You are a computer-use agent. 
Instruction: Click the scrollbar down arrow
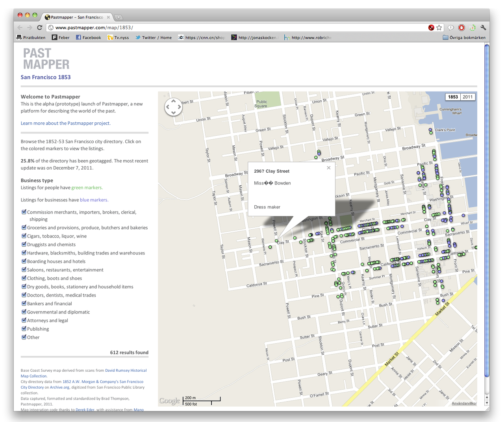click(487, 403)
